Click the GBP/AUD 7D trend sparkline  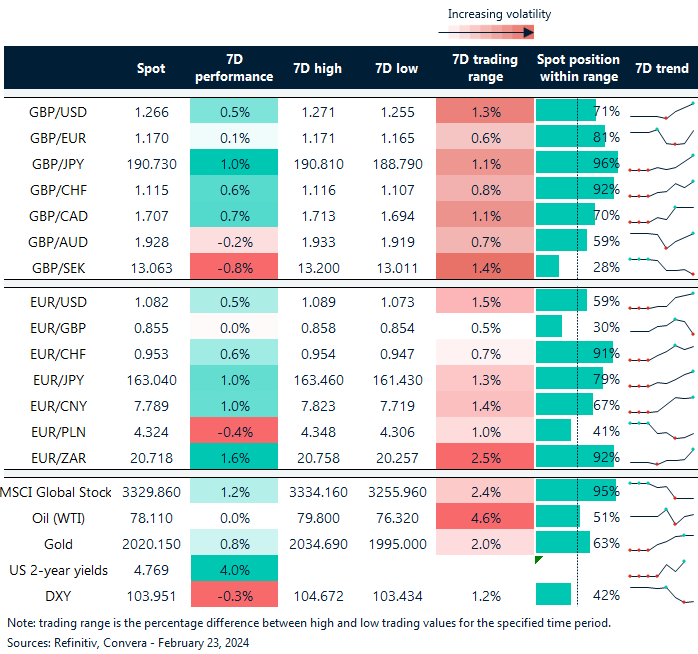(661, 240)
